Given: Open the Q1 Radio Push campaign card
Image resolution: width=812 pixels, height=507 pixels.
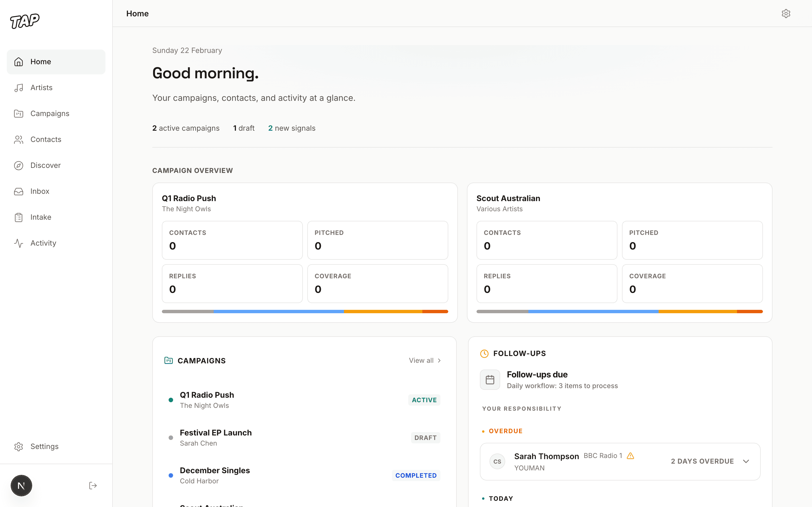Looking at the screenshot, I should point(304,252).
